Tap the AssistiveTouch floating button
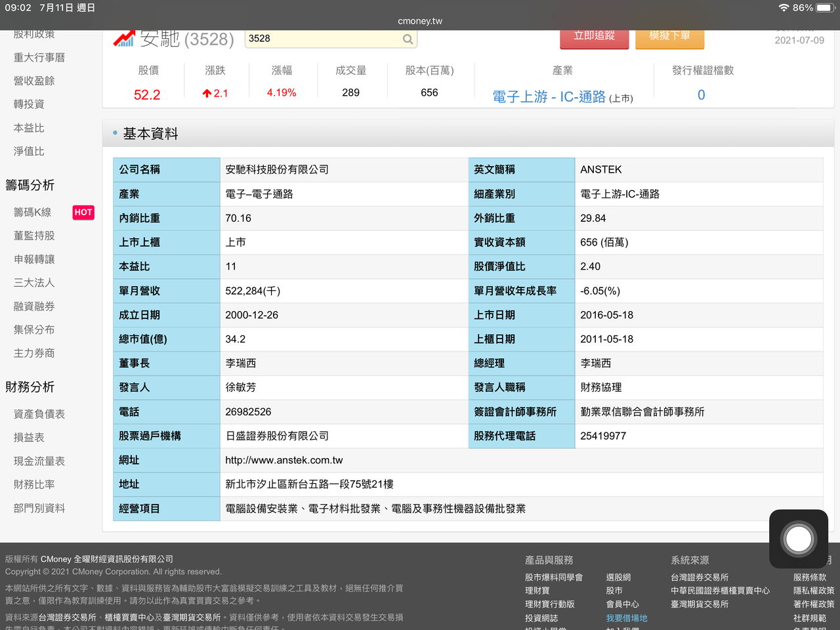Viewport: 840px width, 630px height. coord(799,539)
